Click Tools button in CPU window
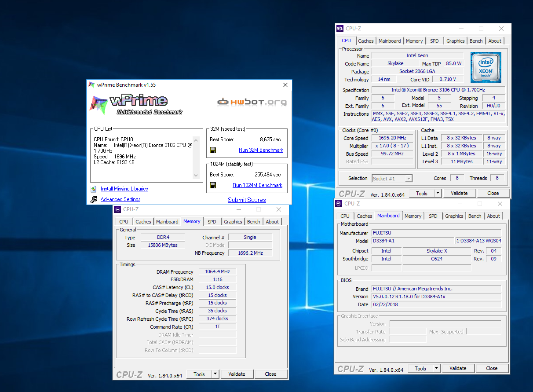 click(422, 193)
